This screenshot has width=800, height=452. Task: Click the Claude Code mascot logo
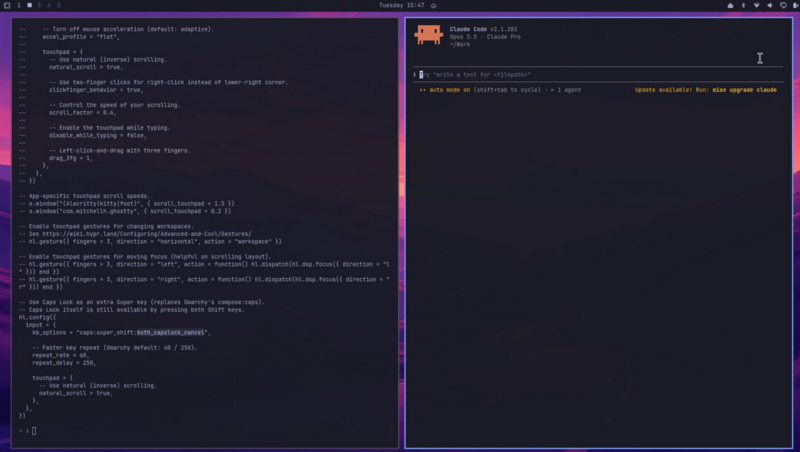click(429, 35)
